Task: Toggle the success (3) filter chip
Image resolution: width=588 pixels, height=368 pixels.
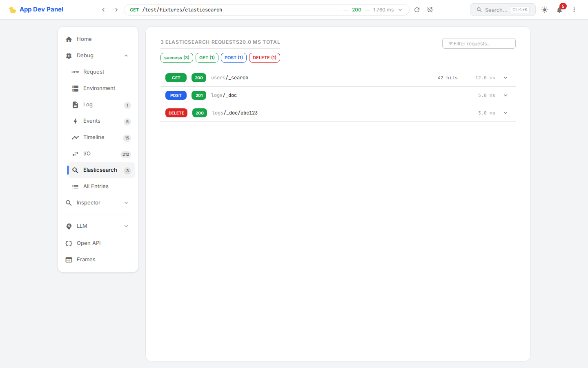Action: (176, 58)
